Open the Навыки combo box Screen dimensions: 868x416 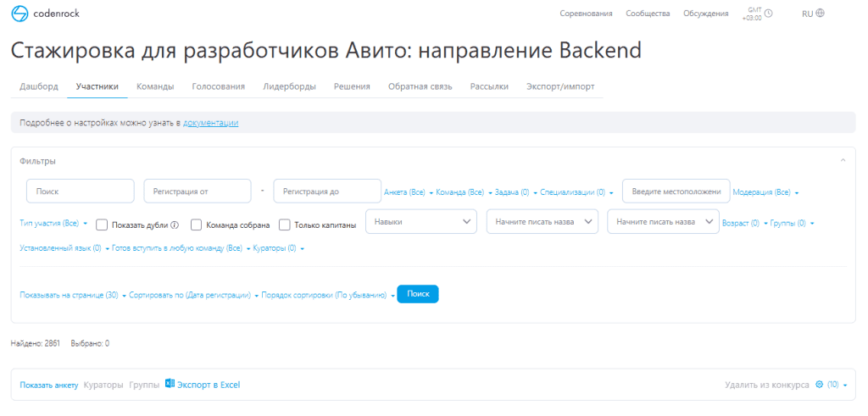tap(421, 221)
